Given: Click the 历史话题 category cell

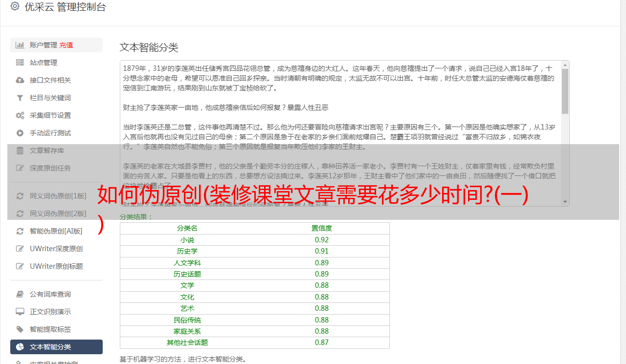Looking at the screenshot, I should pos(187,274).
